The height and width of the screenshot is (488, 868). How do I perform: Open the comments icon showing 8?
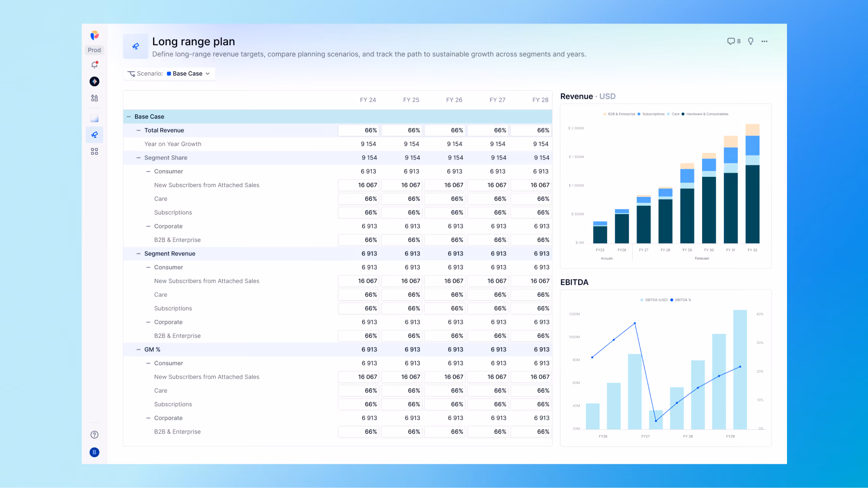[734, 41]
